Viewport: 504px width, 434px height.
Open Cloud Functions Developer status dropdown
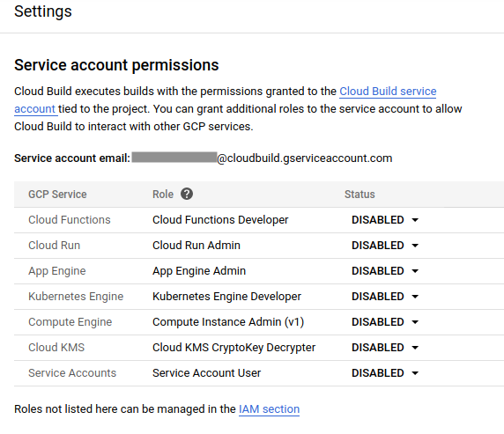coord(385,220)
